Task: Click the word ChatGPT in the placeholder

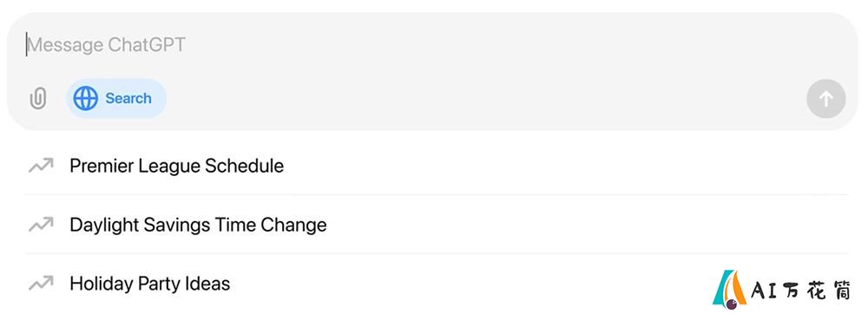Action: pyautogui.click(x=147, y=45)
